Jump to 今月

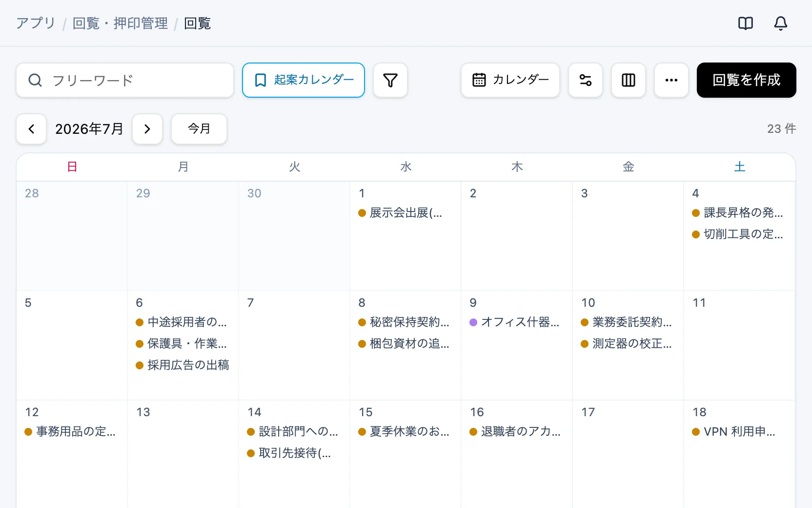point(199,129)
